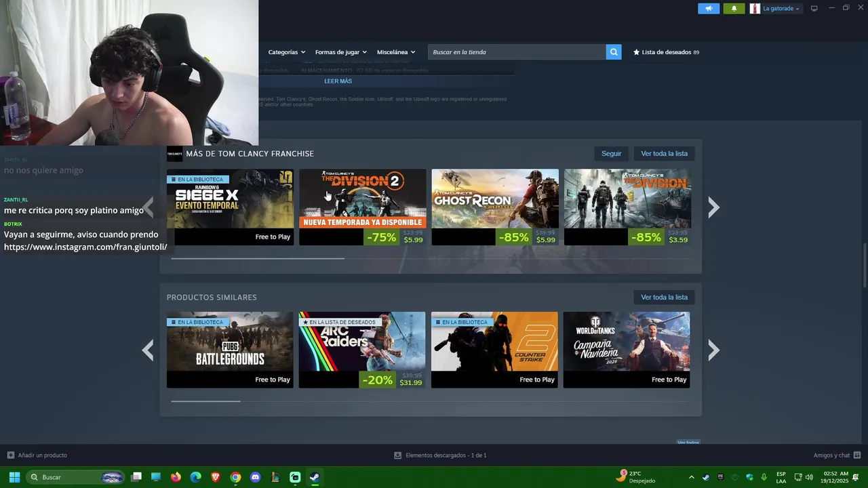Show hidden tray icons chevron
868x488 pixels.
[691, 477]
